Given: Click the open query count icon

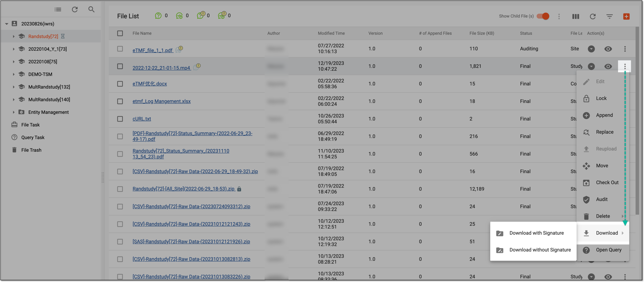Looking at the screenshot, I should point(158,16).
